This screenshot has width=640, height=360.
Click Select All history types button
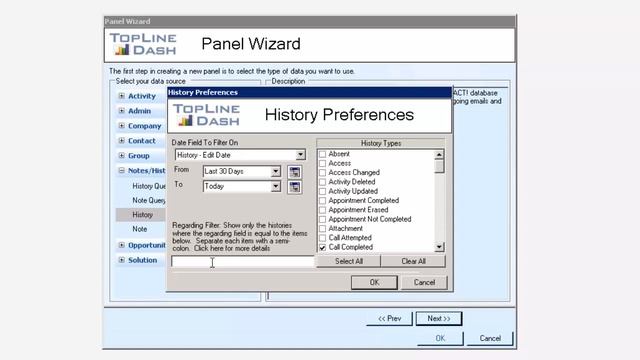pos(349,261)
